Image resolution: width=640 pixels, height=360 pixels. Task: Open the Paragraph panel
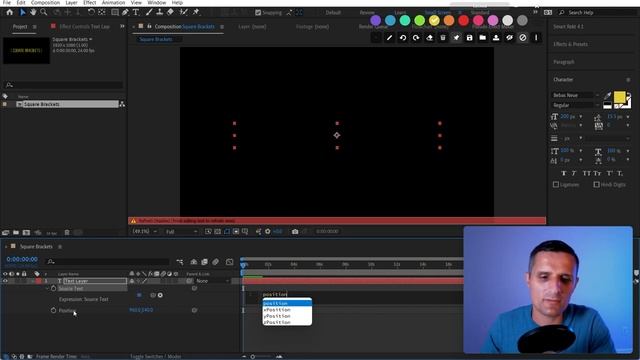(564, 62)
